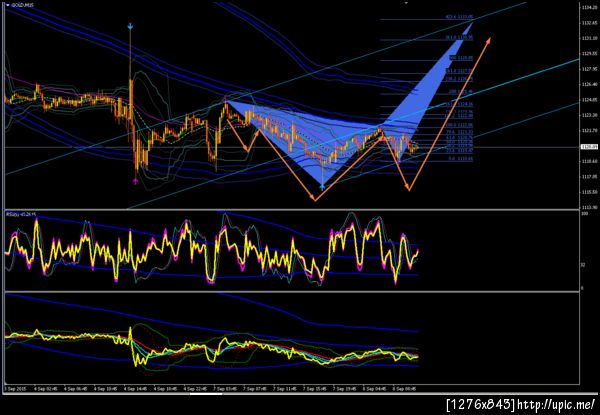
Task: Click the 100.0 Fibonacci level label
Action: pos(459,125)
